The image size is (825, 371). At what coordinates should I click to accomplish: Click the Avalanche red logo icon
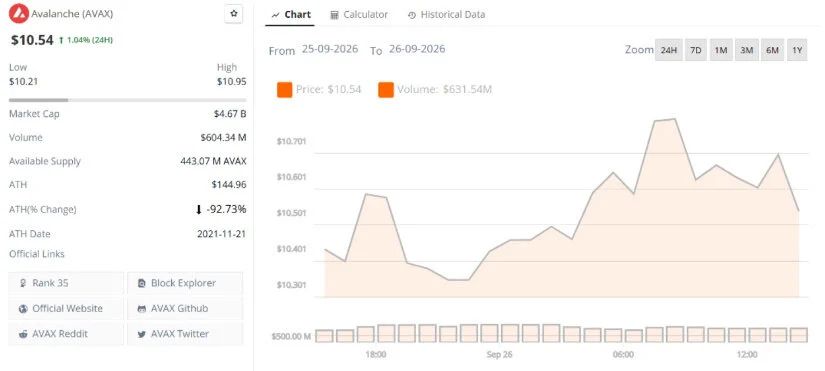click(x=19, y=14)
